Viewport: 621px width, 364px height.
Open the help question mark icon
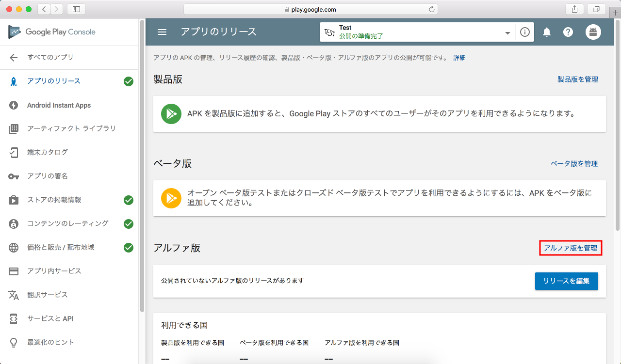pyautogui.click(x=568, y=32)
